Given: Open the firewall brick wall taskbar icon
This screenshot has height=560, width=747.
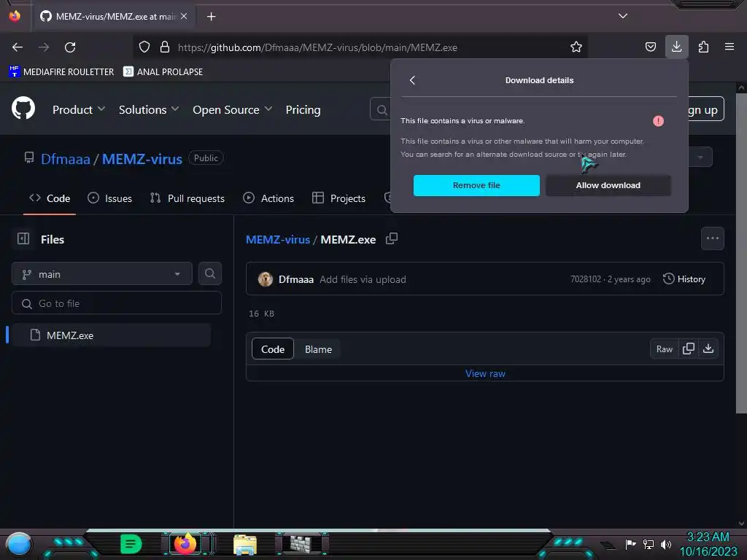Looking at the screenshot, I should 301,543.
